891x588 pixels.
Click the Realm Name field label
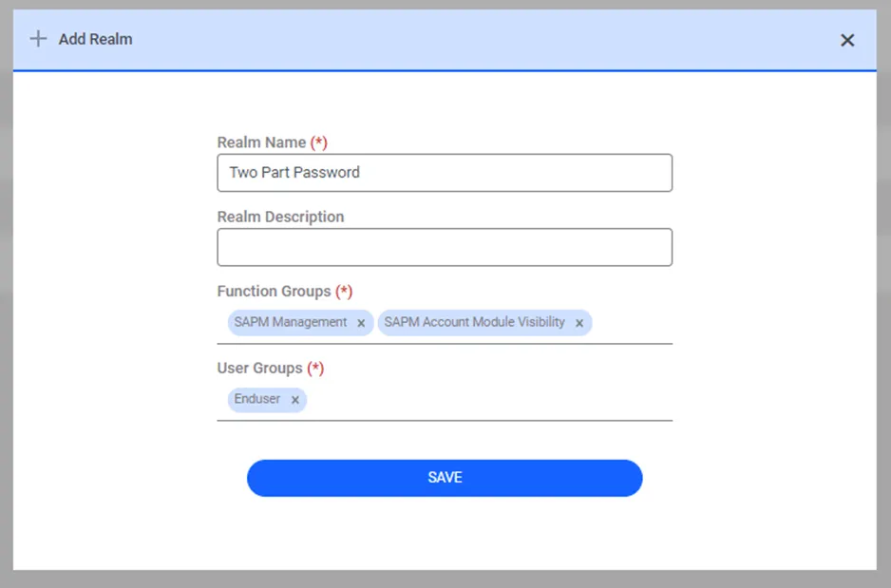pyautogui.click(x=261, y=142)
